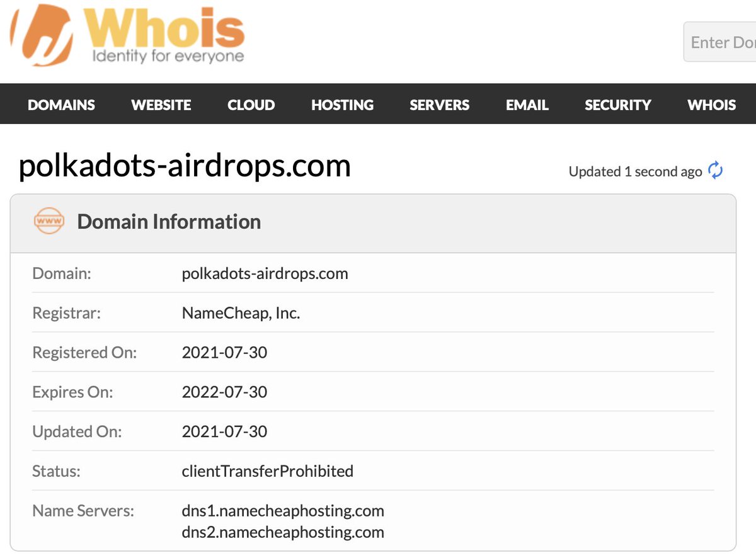Screen dimensions: 756x558
Task: Open the HOSTING menu
Action: 342,105
